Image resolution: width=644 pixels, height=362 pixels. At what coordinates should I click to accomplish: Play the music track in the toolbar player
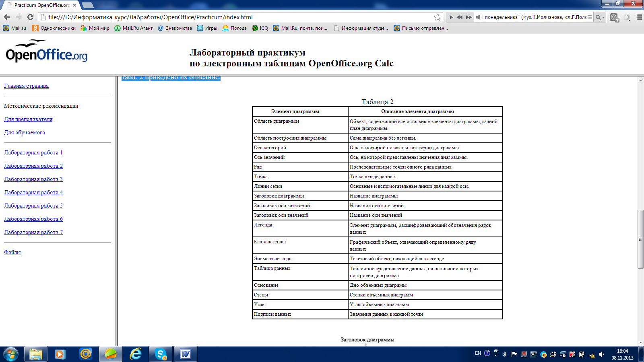(x=451, y=17)
